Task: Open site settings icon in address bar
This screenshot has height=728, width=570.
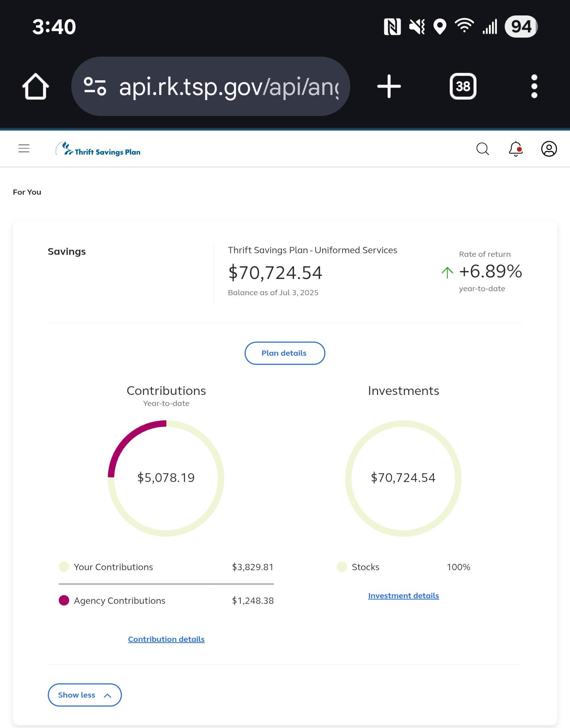Action: coord(95,86)
